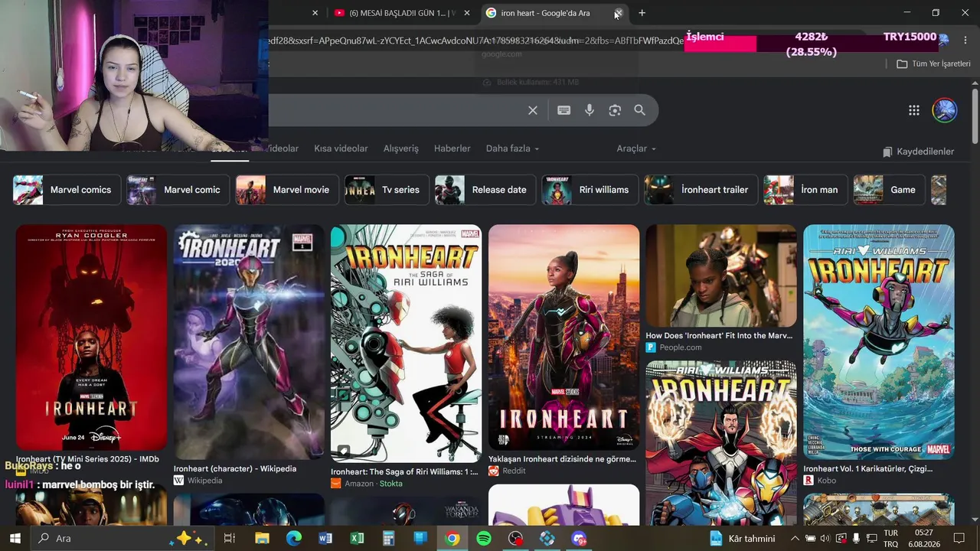Select the iron heart Google tab

pos(545,13)
